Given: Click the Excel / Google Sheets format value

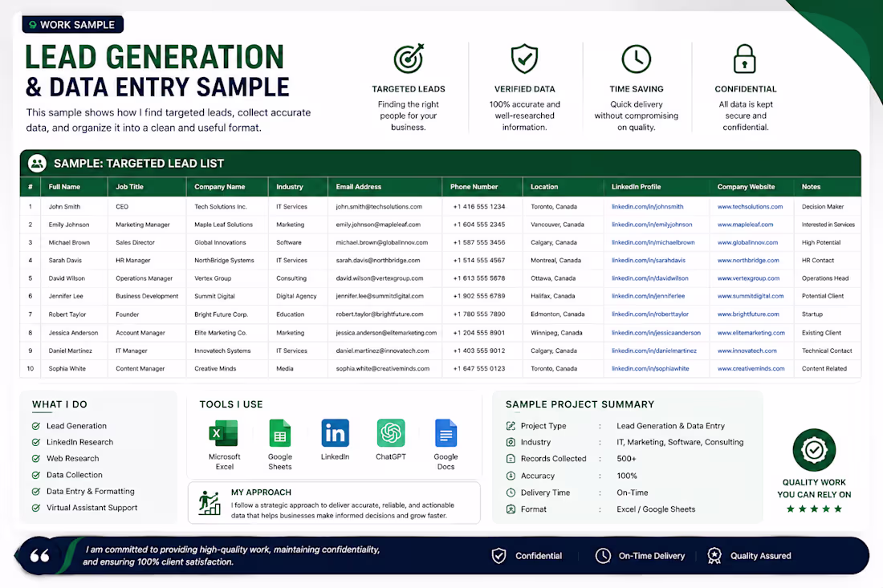Looking at the screenshot, I should (x=656, y=509).
